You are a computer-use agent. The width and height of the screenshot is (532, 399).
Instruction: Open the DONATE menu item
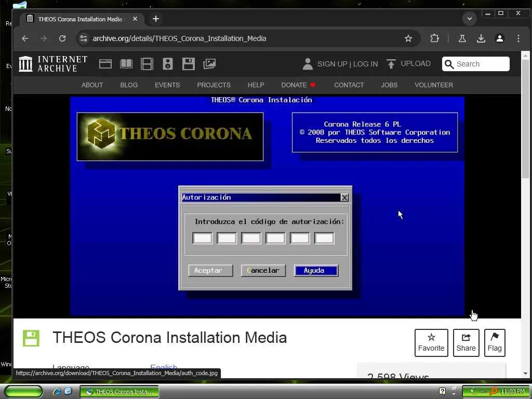[298, 85]
